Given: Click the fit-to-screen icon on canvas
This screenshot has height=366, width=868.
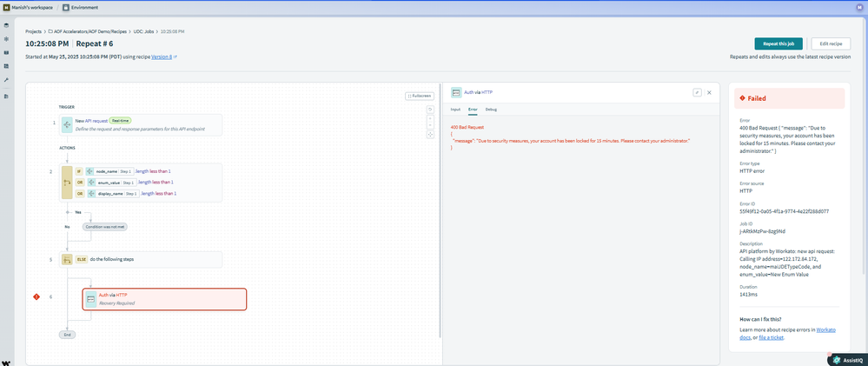Looking at the screenshot, I should pyautogui.click(x=429, y=135).
